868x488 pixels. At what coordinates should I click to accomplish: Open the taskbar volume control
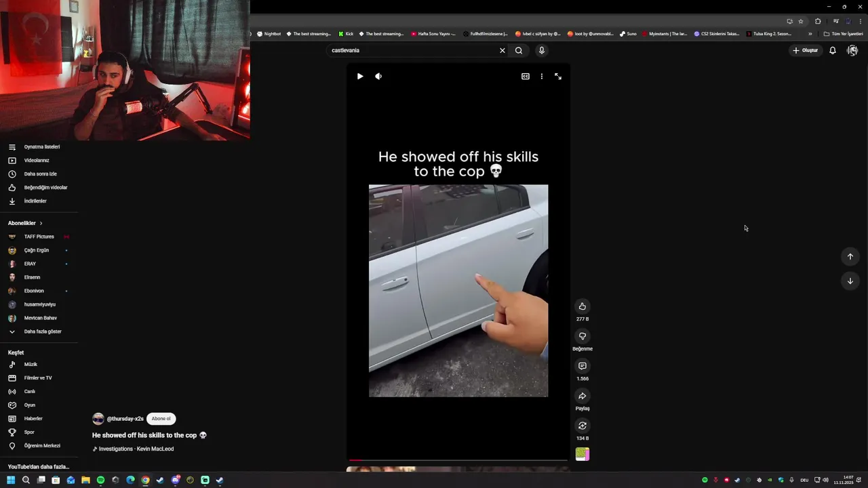(825, 480)
